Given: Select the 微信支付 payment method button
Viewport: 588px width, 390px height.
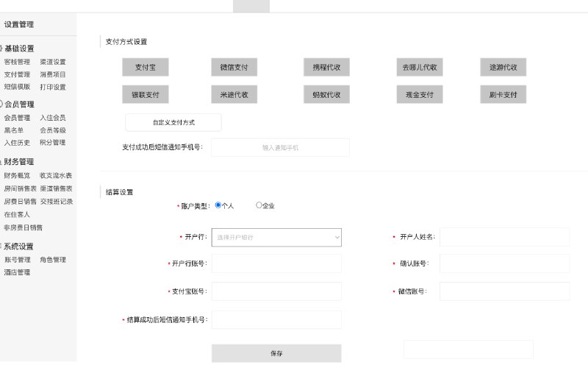Looking at the screenshot, I should (x=234, y=67).
